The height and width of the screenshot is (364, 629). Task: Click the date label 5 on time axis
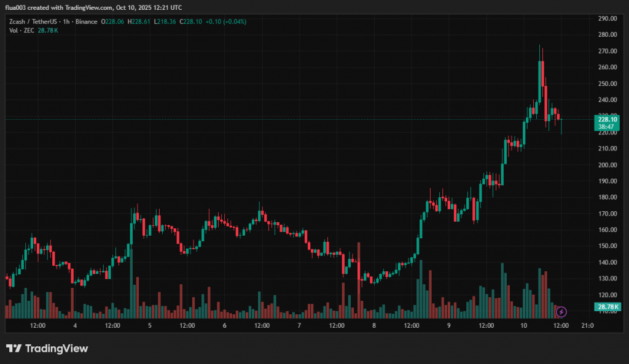150,325
